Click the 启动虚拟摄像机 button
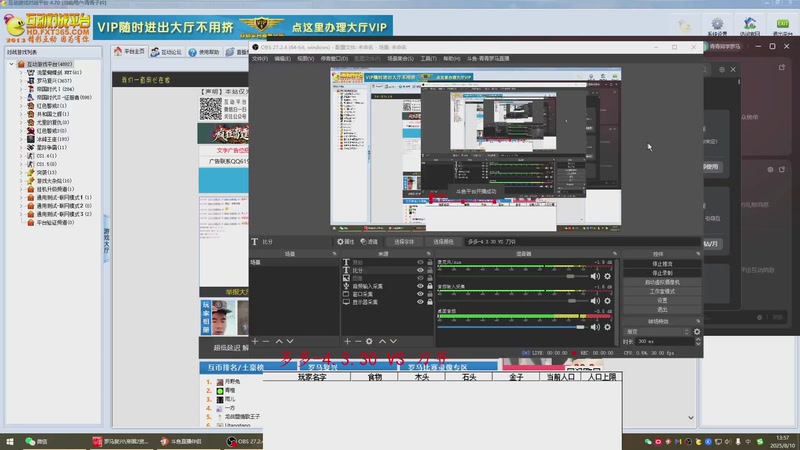 click(x=662, y=282)
